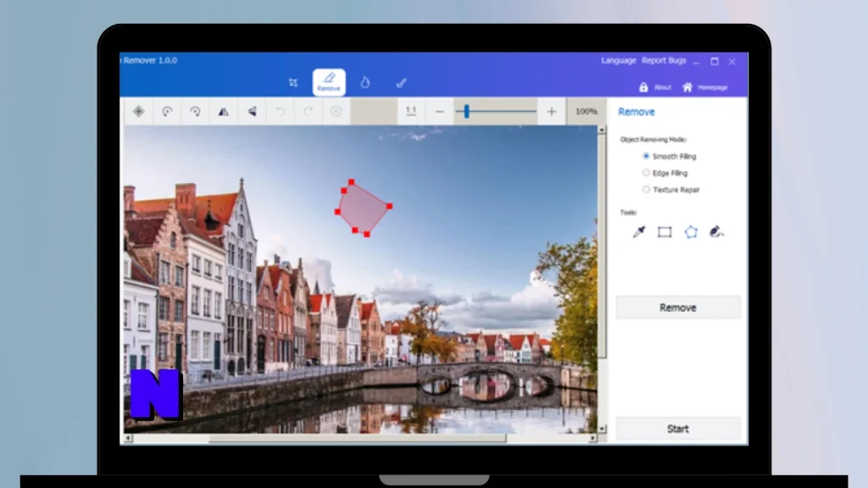Maximize the Remover application window

pyautogui.click(x=715, y=61)
